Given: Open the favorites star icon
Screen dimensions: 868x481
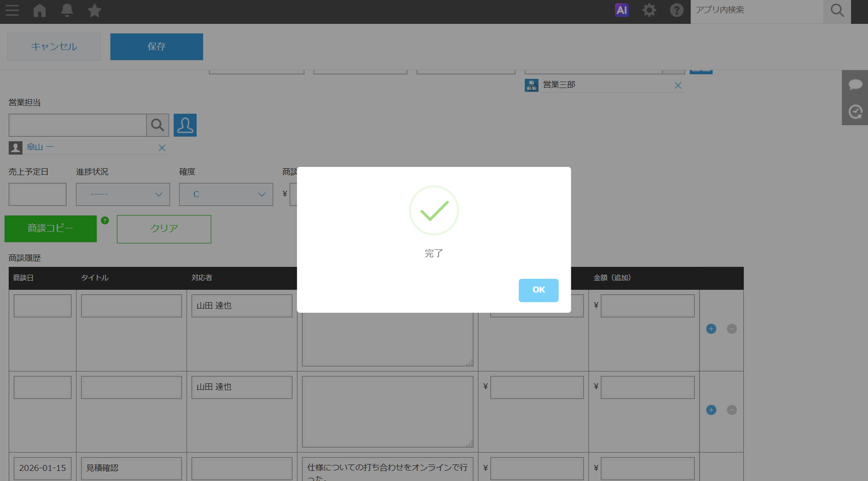Looking at the screenshot, I should coord(94,10).
